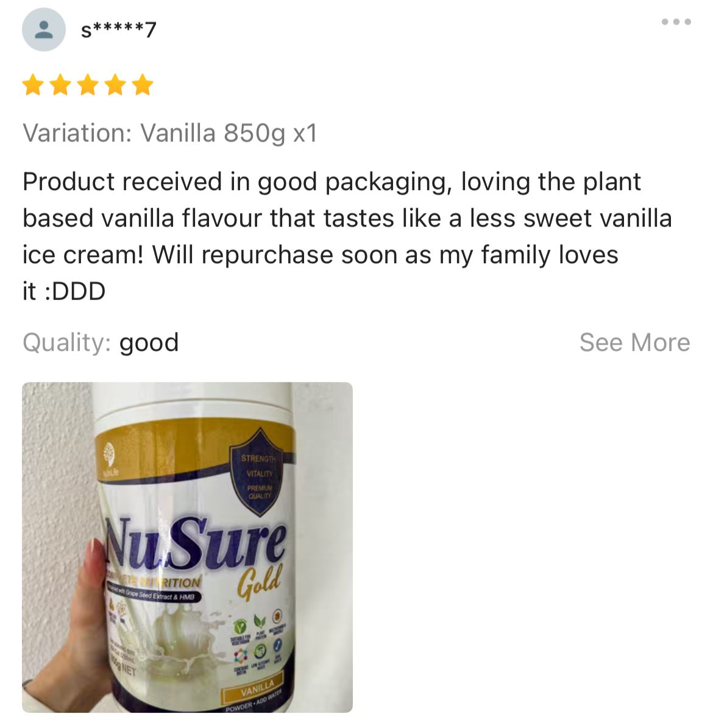Expand the review with See More
Screen dimensions: 713x728
click(634, 342)
